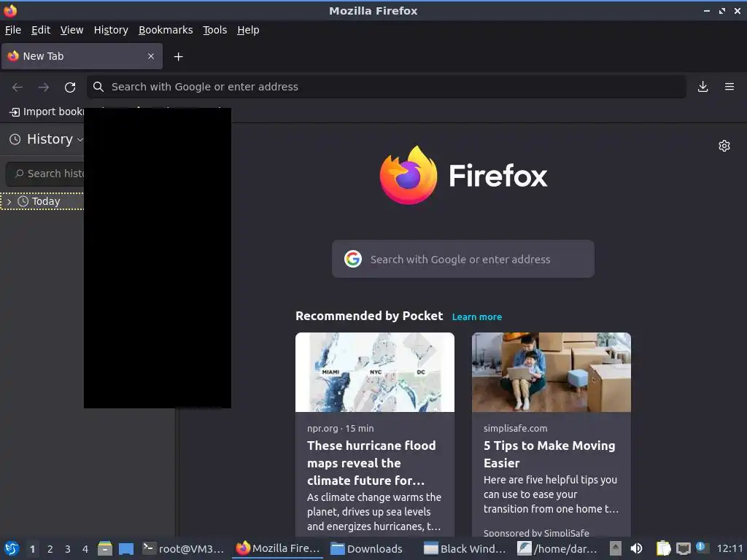
Task: Click the hurricane flood map thumbnail
Action: (x=375, y=373)
